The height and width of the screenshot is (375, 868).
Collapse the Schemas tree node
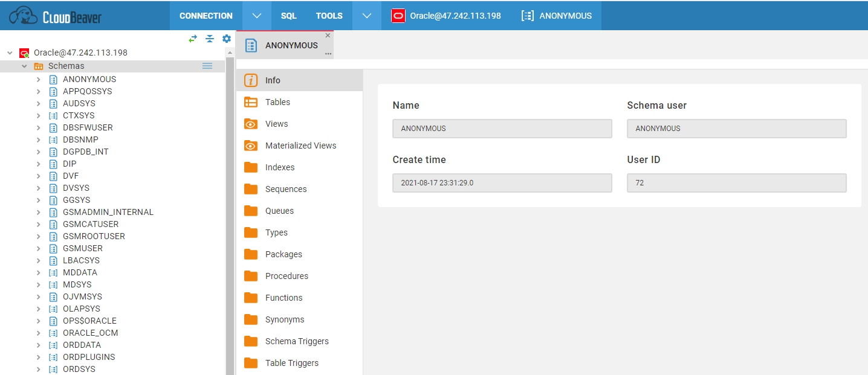click(x=24, y=66)
